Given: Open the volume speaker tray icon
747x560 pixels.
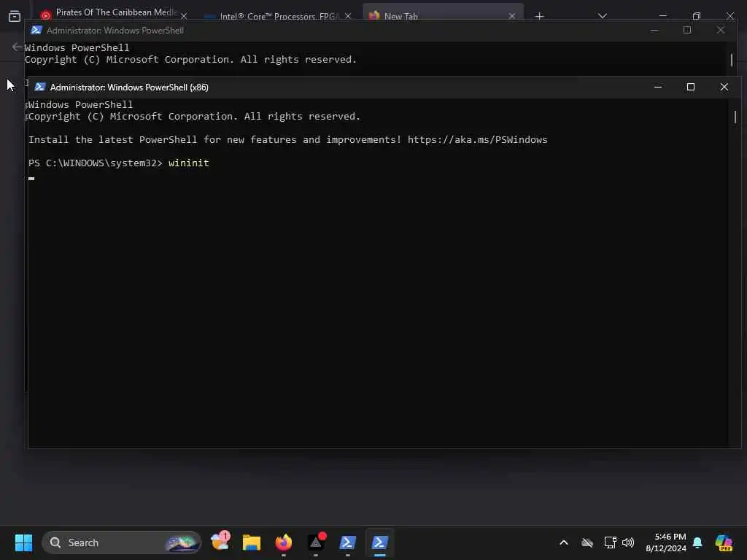Looking at the screenshot, I should 628,542.
